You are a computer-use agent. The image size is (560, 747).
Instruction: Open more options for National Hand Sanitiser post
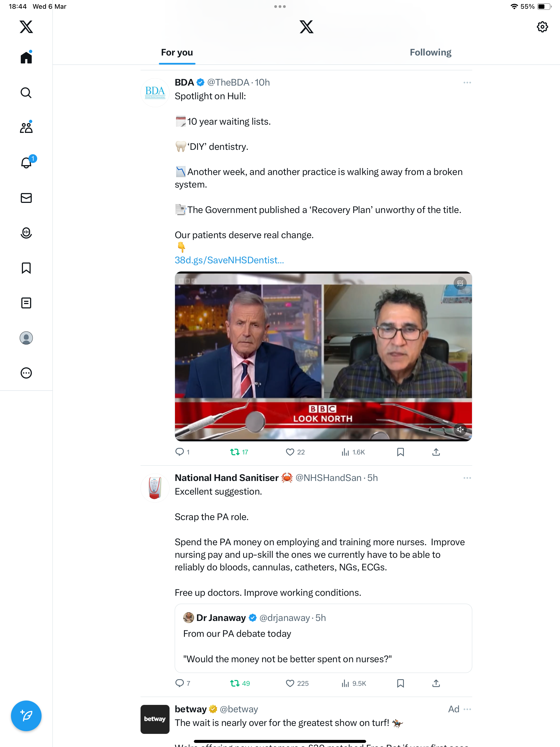(x=467, y=478)
